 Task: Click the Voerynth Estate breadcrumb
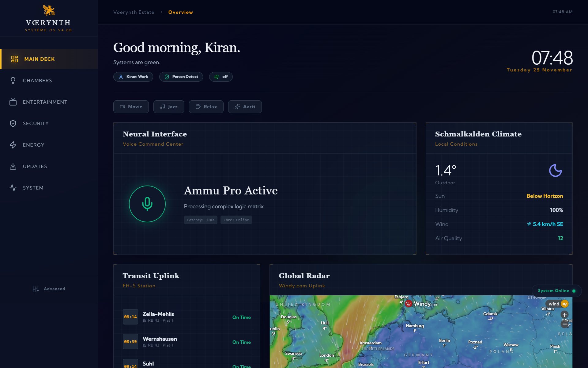coord(134,12)
